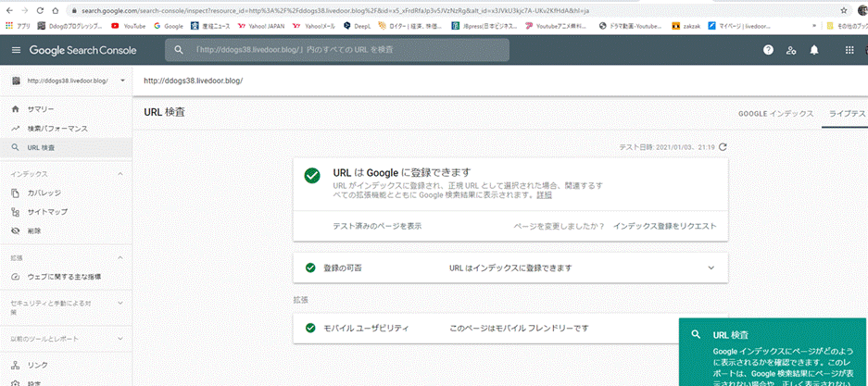Switch to the GOOGLE インデックス tab

click(x=775, y=113)
